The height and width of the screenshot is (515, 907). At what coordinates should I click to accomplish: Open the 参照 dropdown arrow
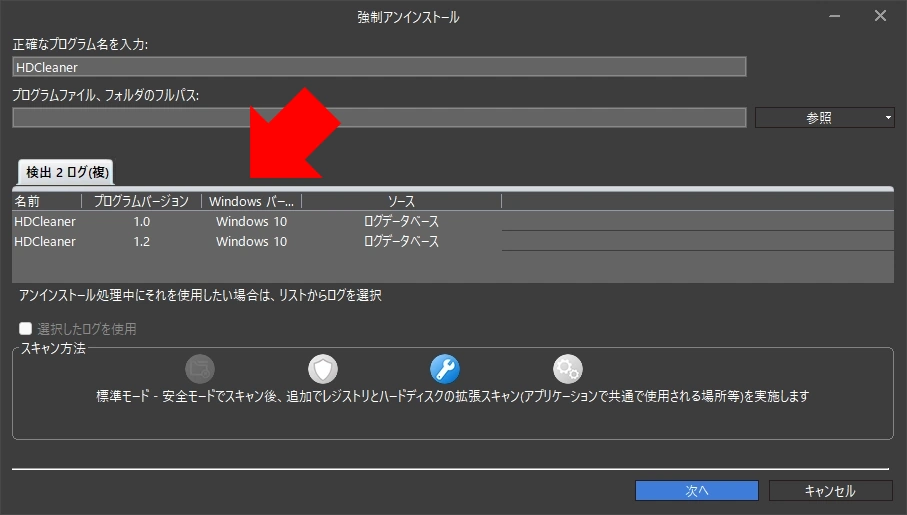click(888, 118)
